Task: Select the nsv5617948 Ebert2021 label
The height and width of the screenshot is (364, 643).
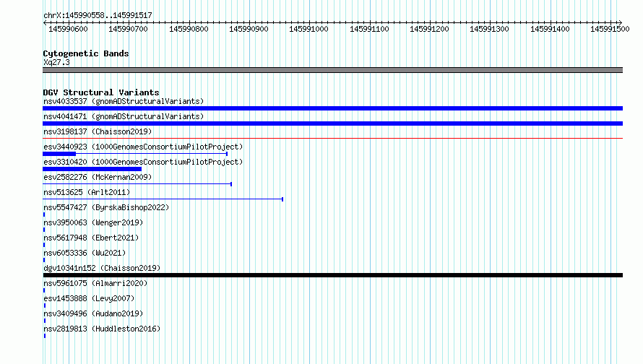Action: click(91, 238)
